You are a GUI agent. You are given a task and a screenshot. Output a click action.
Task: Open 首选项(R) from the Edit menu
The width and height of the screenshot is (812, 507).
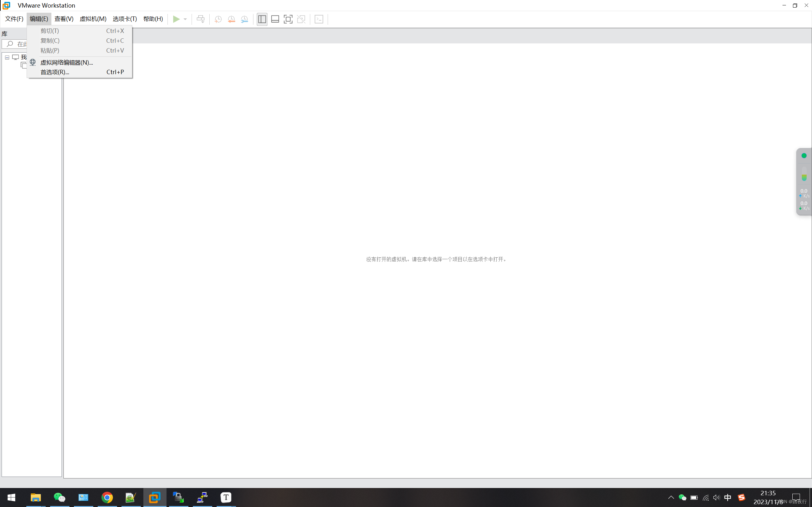tap(55, 72)
